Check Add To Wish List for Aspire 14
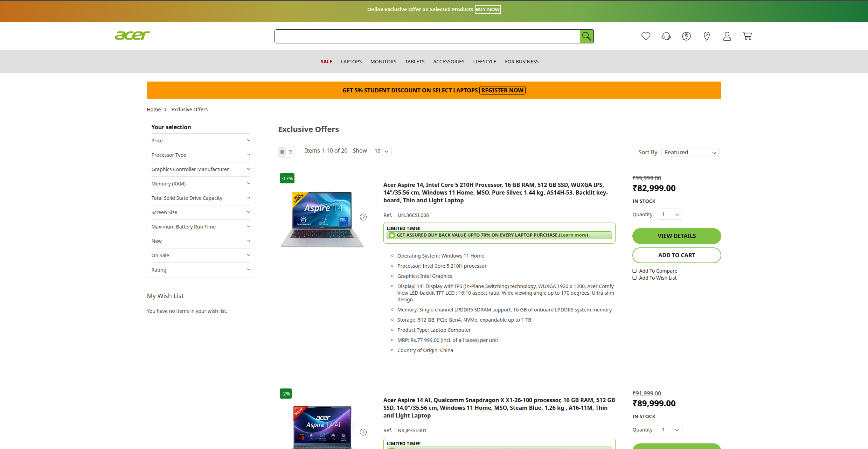This screenshot has width=868, height=449. point(634,278)
